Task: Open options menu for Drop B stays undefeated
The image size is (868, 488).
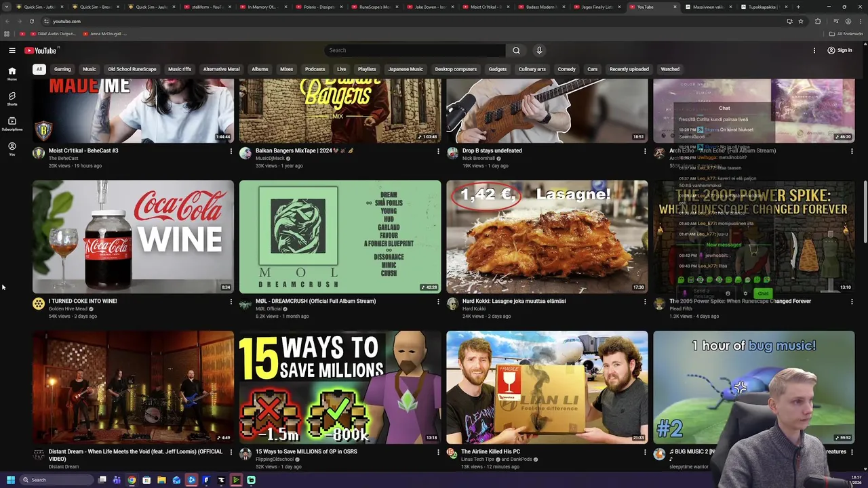Action: point(645,151)
